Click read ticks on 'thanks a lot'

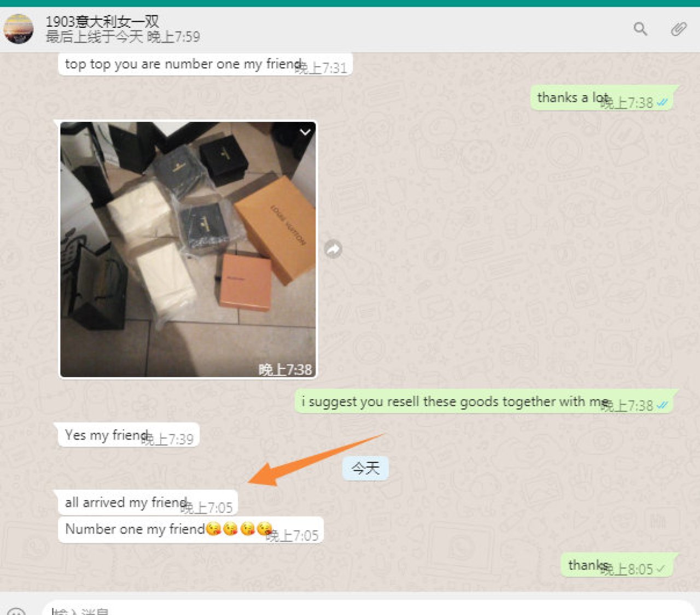[662, 102]
